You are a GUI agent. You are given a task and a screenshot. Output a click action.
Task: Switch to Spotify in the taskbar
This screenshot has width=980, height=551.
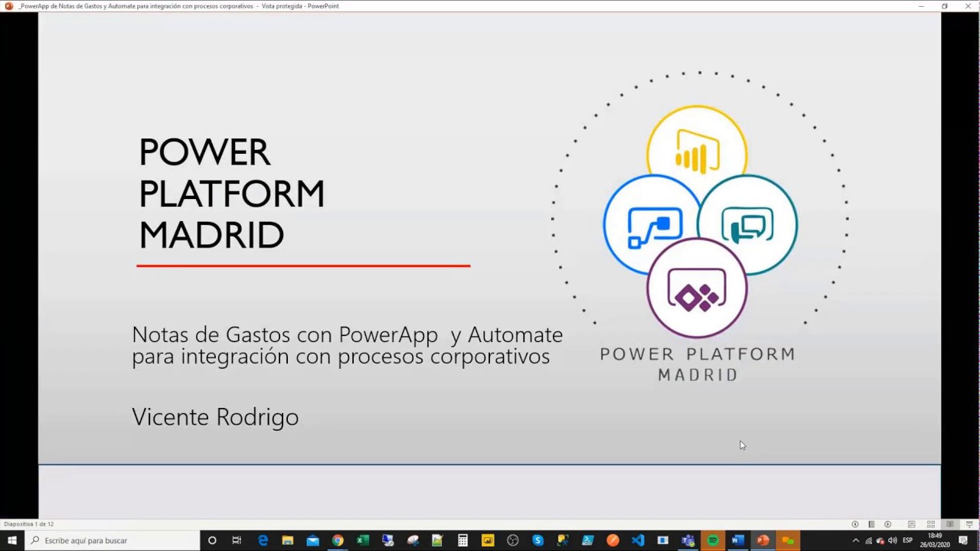713,540
